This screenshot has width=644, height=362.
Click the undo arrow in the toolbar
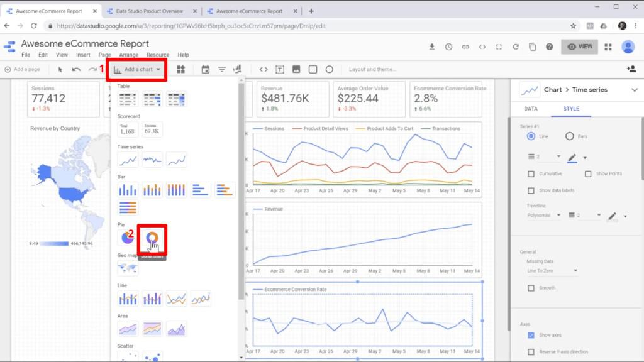(76, 69)
